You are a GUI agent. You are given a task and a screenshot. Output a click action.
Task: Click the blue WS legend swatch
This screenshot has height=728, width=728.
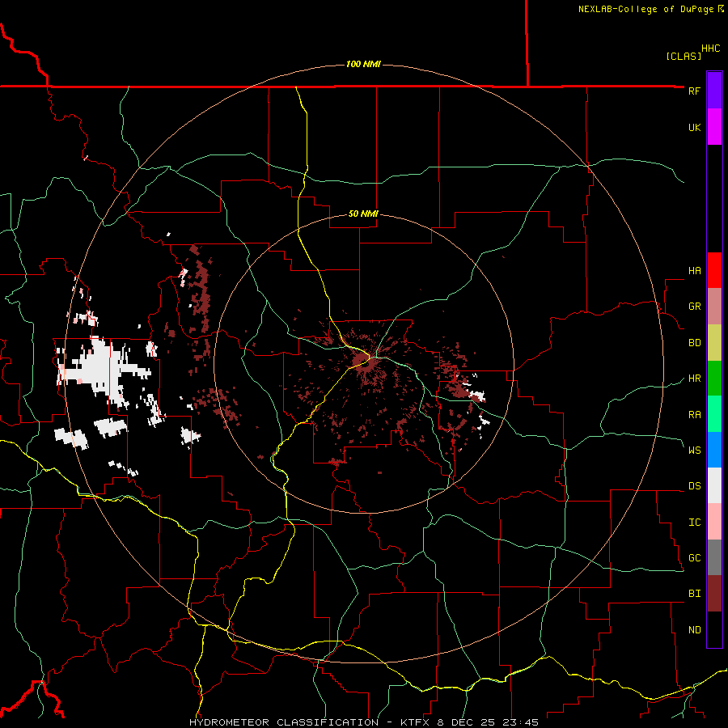pos(714,450)
